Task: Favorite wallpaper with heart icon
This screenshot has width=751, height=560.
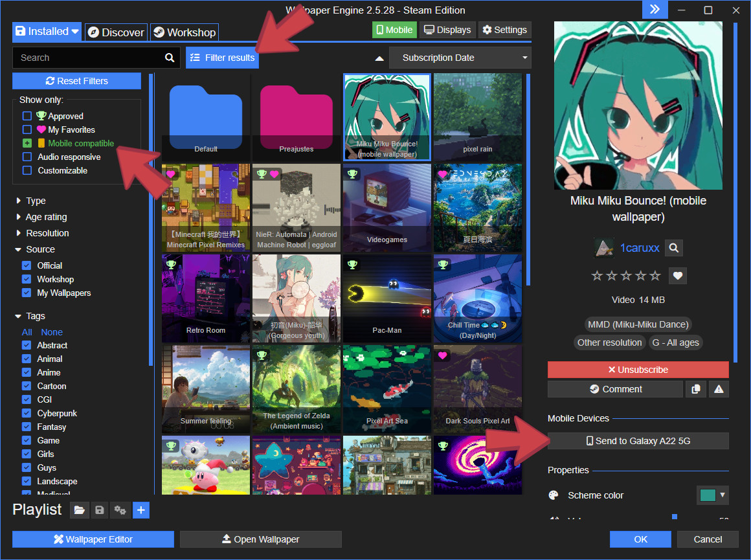Action: (677, 275)
